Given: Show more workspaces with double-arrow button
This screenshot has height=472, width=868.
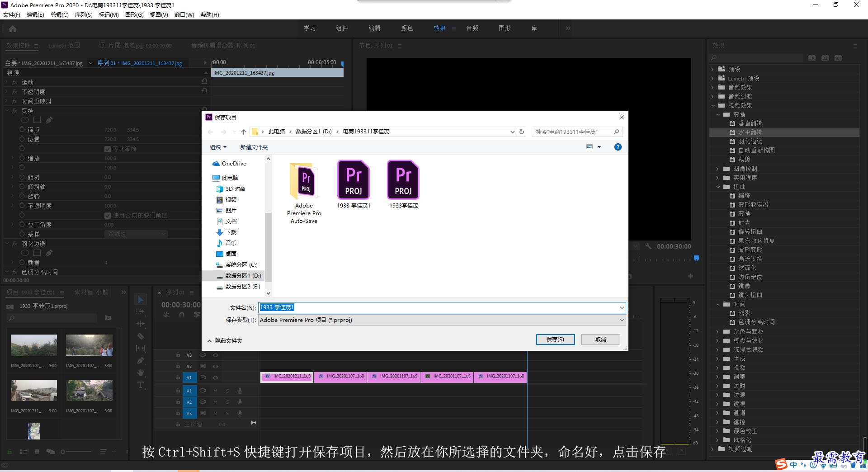Looking at the screenshot, I should click(x=568, y=28).
